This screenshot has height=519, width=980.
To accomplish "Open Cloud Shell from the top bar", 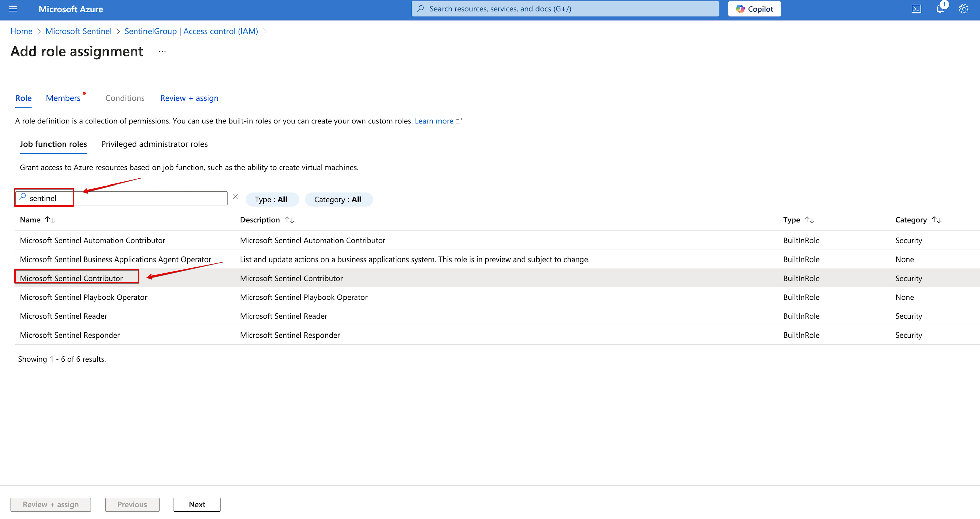I will [x=916, y=9].
